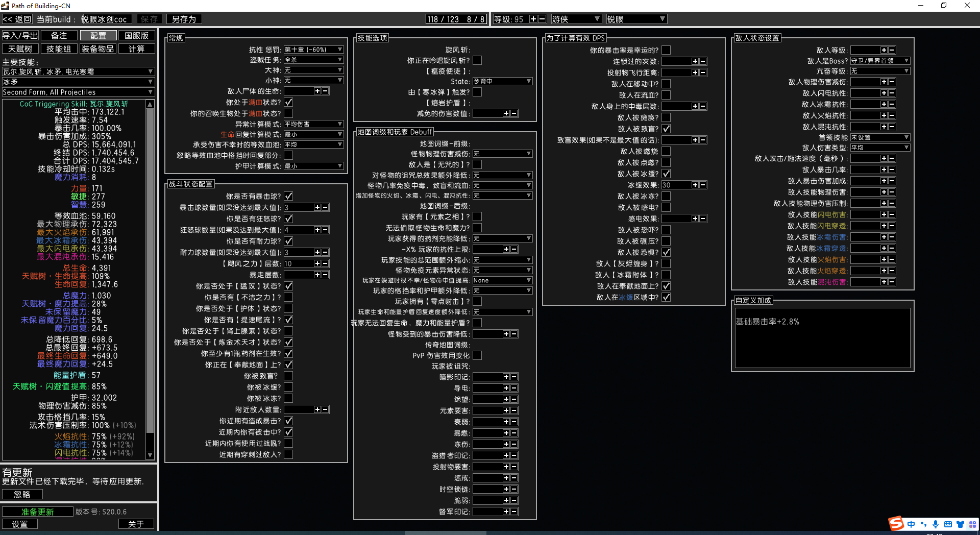Uncheck 你是否有暴击球 checkbox
Screen dimensions: 980x535
click(288, 196)
